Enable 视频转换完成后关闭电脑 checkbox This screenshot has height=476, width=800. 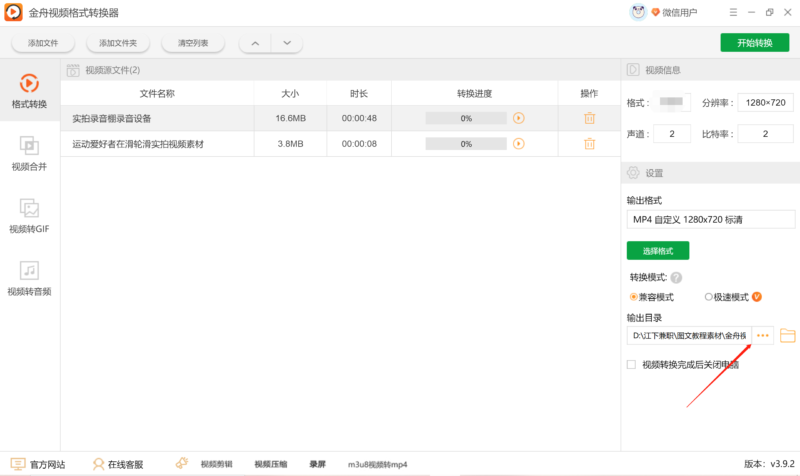(x=631, y=365)
